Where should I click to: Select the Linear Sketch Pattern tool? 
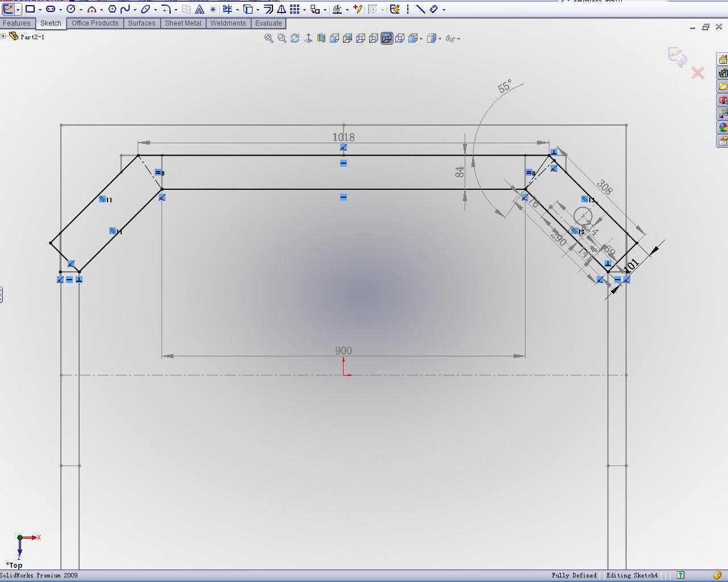[x=295, y=9]
